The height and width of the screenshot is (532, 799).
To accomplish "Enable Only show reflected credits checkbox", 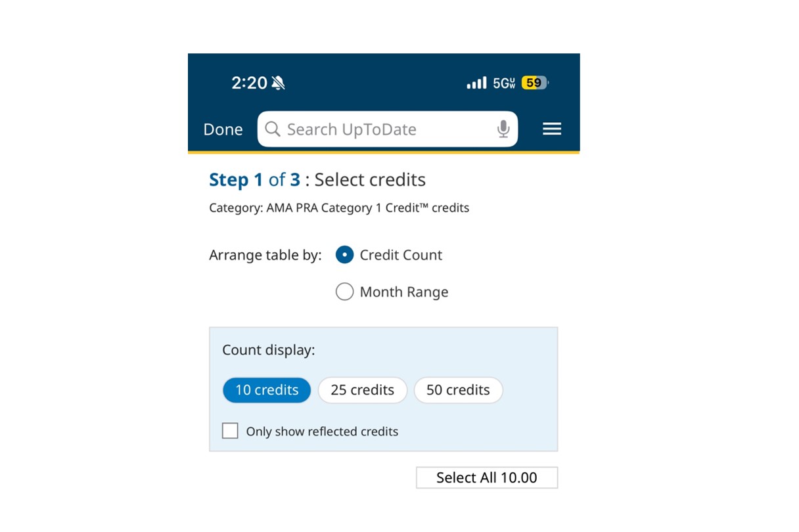I will [230, 431].
